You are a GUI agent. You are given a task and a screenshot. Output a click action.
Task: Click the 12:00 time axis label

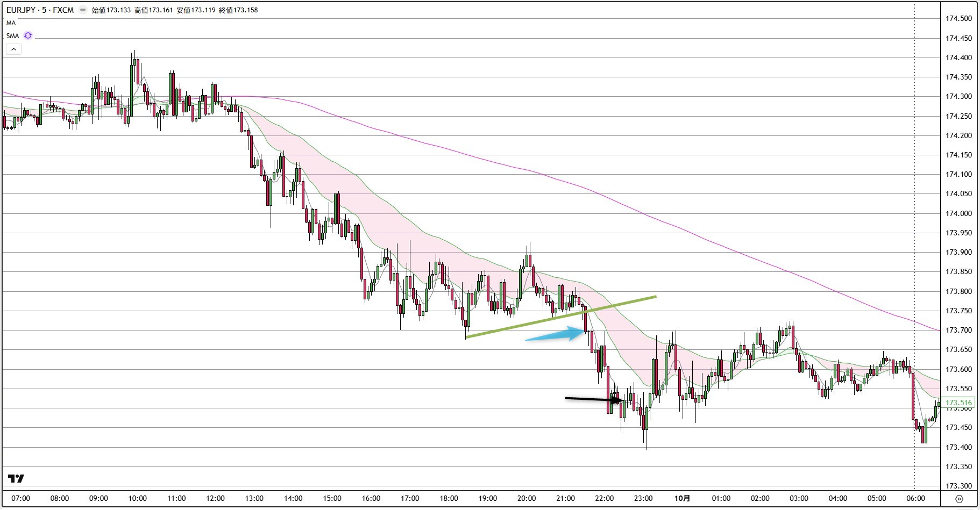pyautogui.click(x=215, y=498)
